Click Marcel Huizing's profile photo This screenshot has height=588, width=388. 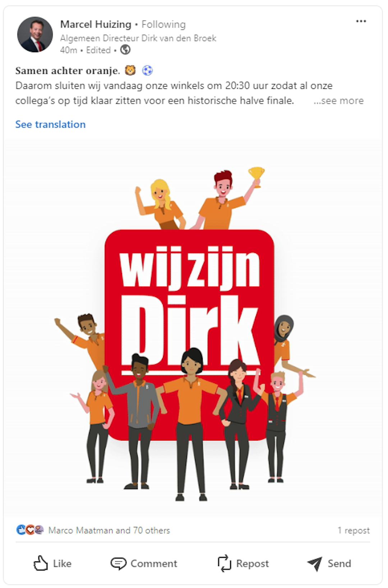point(35,35)
